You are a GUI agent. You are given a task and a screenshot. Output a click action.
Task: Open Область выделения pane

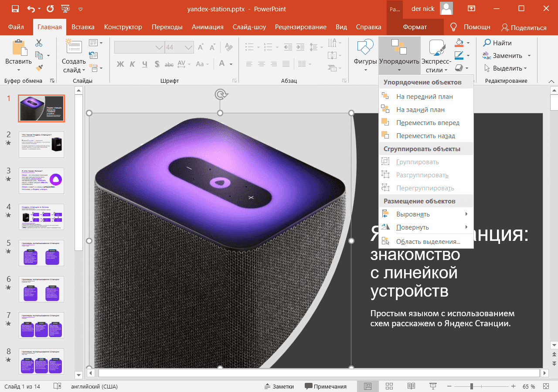pos(426,242)
